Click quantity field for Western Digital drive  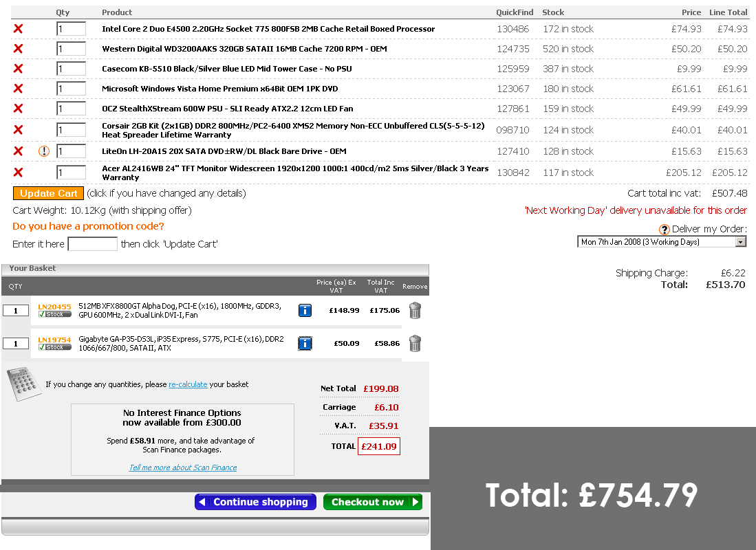point(72,49)
